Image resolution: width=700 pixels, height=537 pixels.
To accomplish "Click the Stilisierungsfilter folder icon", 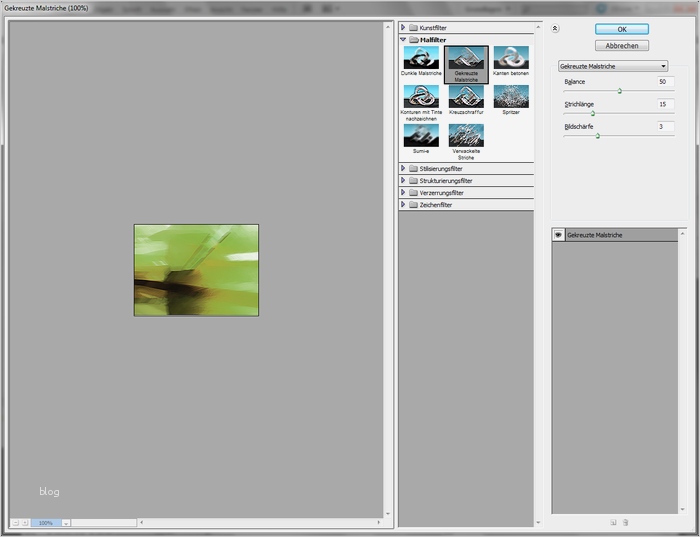I will pyautogui.click(x=413, y=169).
